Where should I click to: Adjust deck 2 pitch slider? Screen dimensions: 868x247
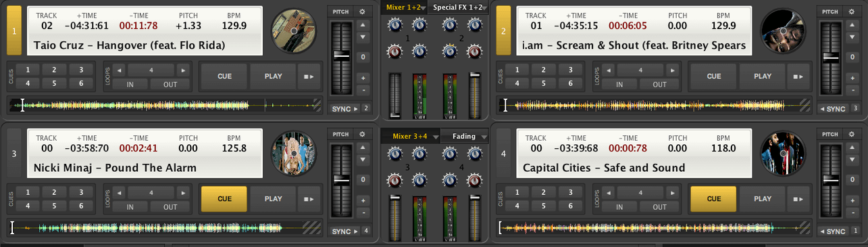pos(831,58)
